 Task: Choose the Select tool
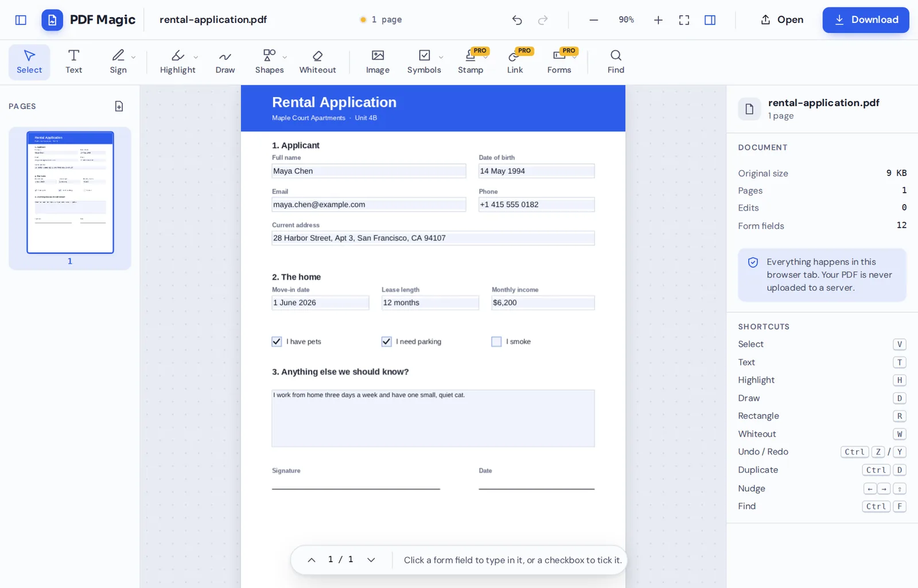[29, 62]
